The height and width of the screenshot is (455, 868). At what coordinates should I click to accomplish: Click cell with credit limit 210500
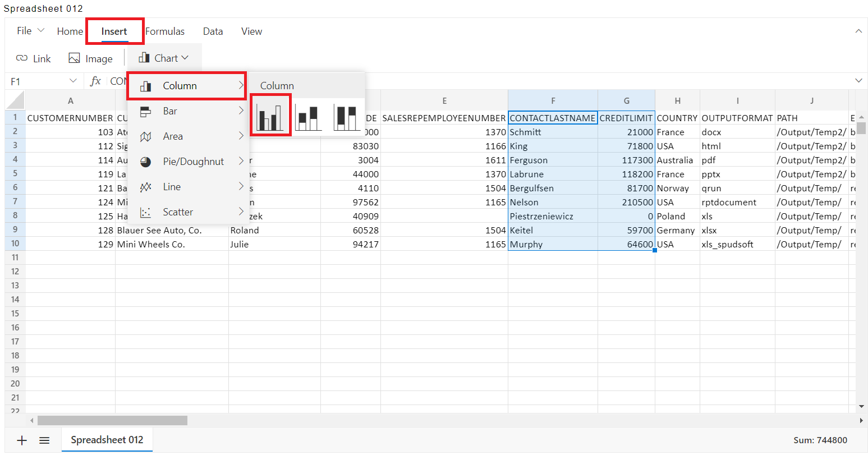tap(626, 202)
